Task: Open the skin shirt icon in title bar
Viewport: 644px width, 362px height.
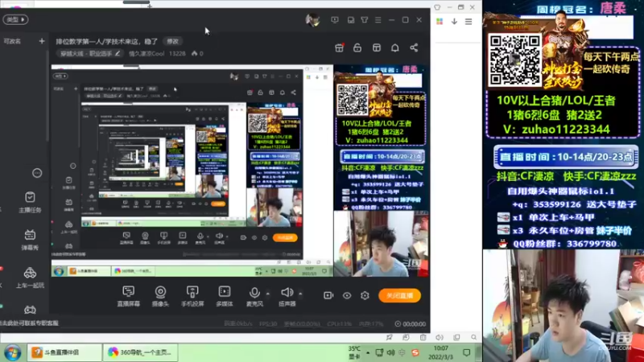Action: click(365, 19)
